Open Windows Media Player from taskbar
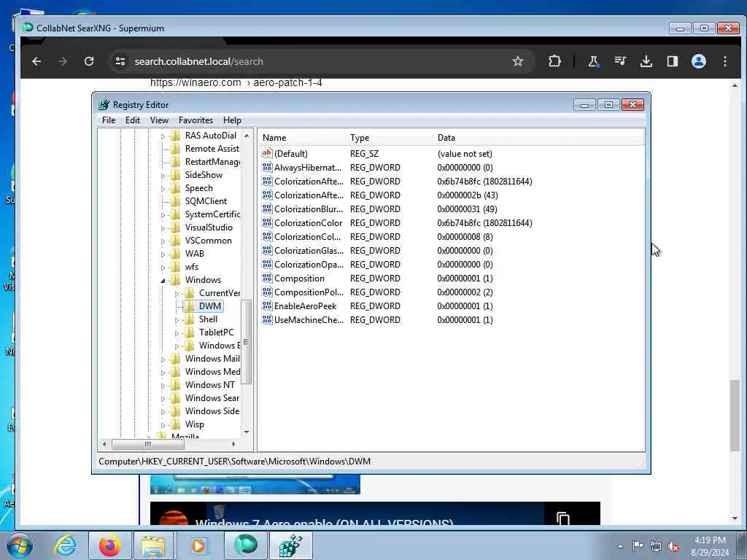 point(198,545)
